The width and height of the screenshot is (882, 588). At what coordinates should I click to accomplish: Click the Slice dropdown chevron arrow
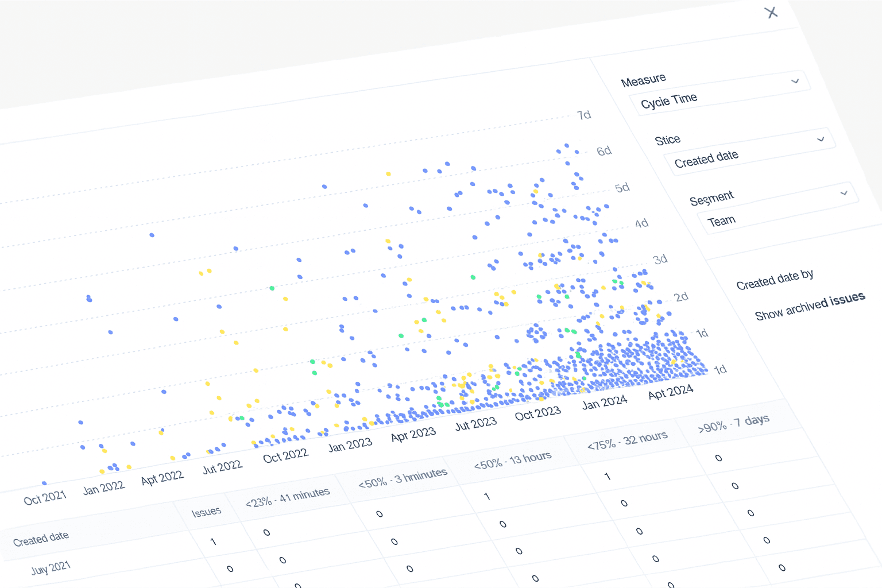tap(821, 140)
